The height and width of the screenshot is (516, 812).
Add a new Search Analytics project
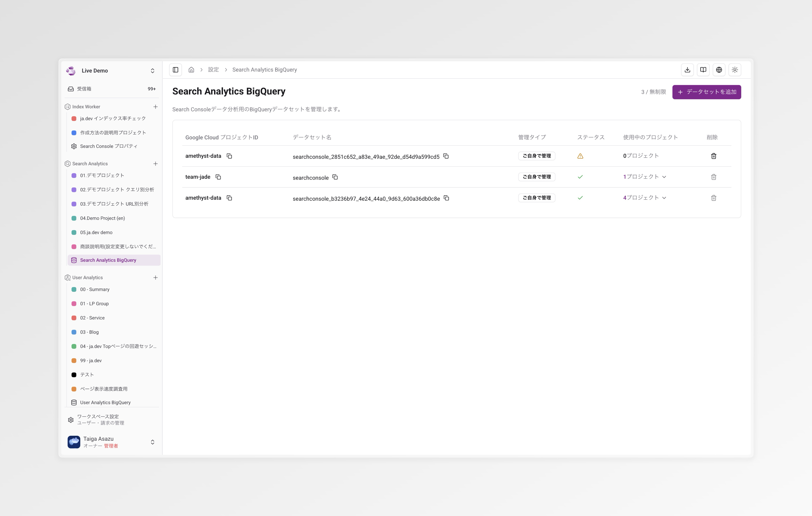point(155,164)
